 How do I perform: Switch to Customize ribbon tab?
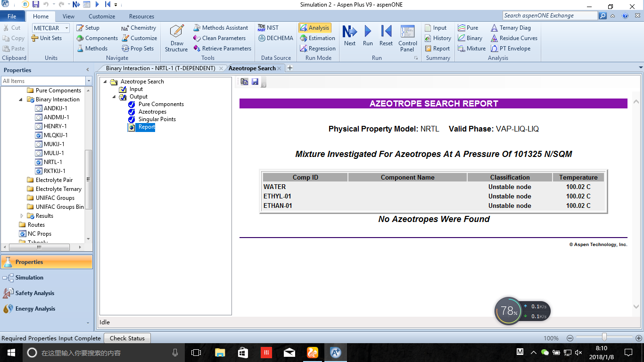pyautogui.click(x=102, y=16)
